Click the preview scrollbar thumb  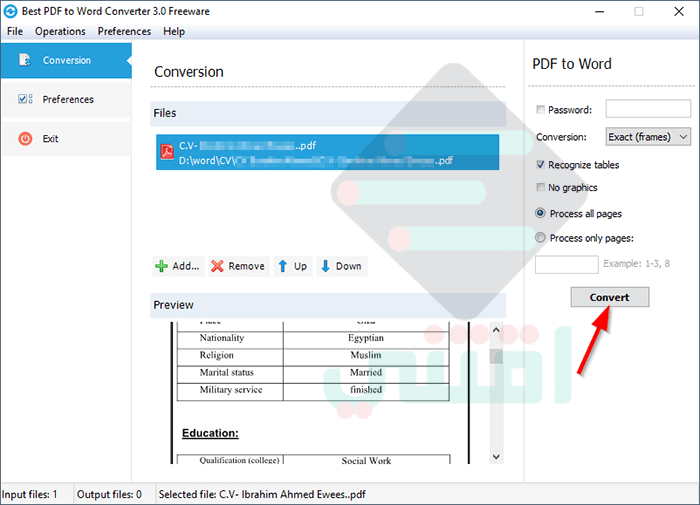click(x=496, y=356)
